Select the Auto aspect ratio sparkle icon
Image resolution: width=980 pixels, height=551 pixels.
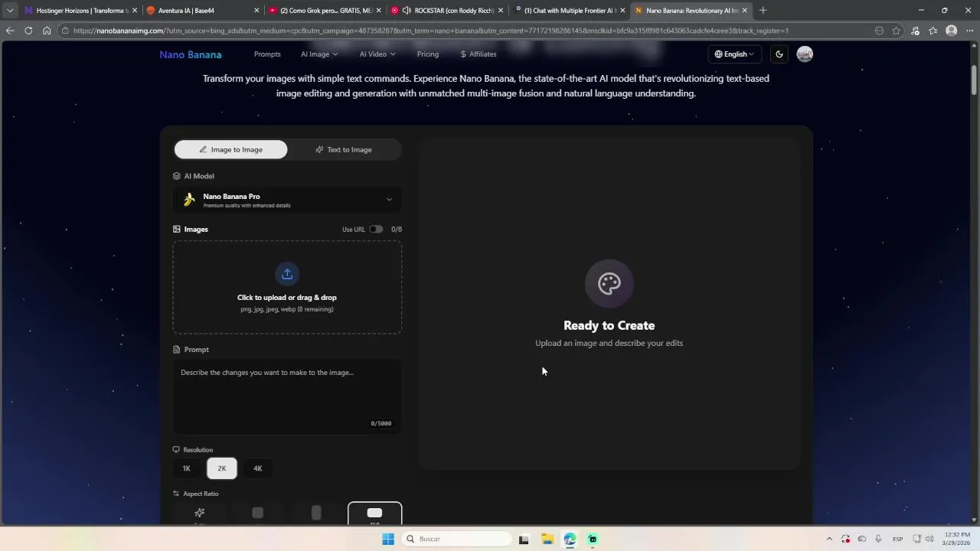click(200, 513)
